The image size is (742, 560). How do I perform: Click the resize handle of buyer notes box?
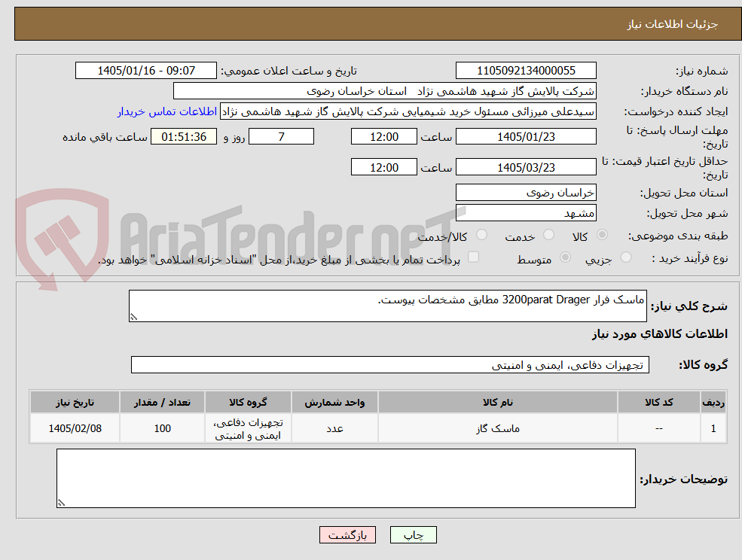click(61, 504)
